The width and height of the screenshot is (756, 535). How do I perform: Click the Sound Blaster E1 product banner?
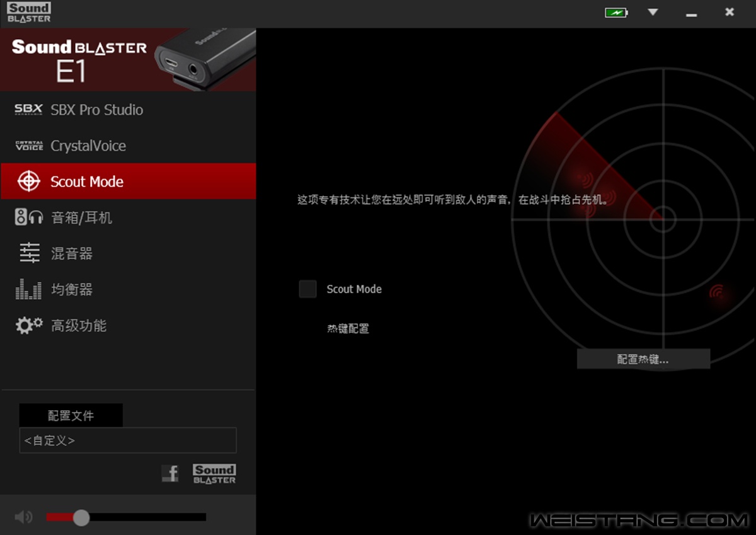click(x=128, y=60)
